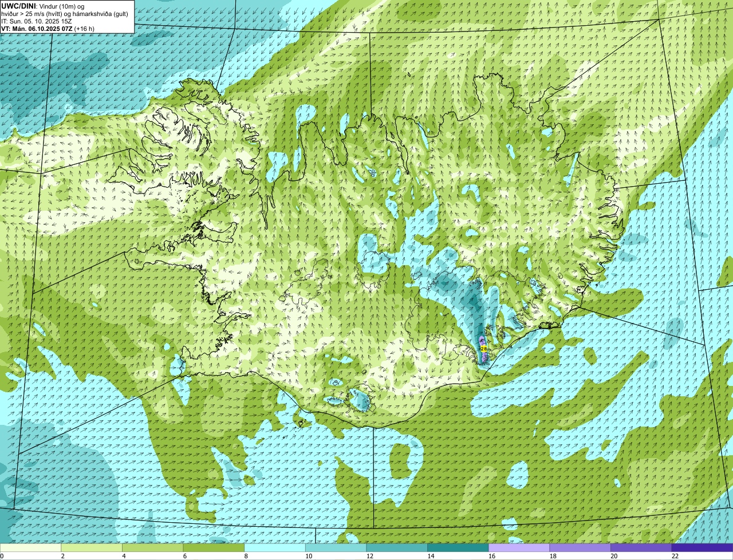The image size is (733, 560).
Task: Click the 12–14 m/s teal legend swatch
Action: pos(397,548)
